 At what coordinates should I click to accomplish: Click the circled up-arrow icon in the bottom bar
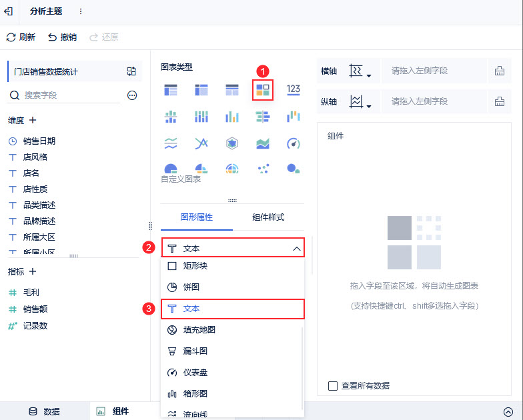coord(508,412)
